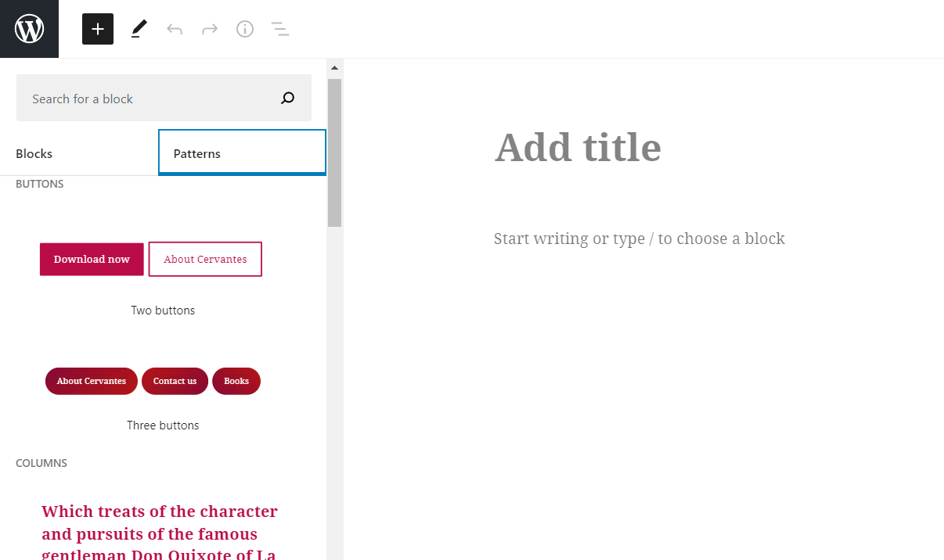Click the BUTTONS category heading
This screenshot has height=560, width=944.
[x=40, y=184]
